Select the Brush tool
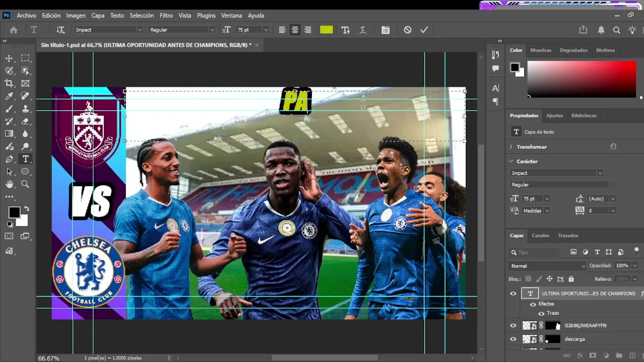 click(9, 109)
